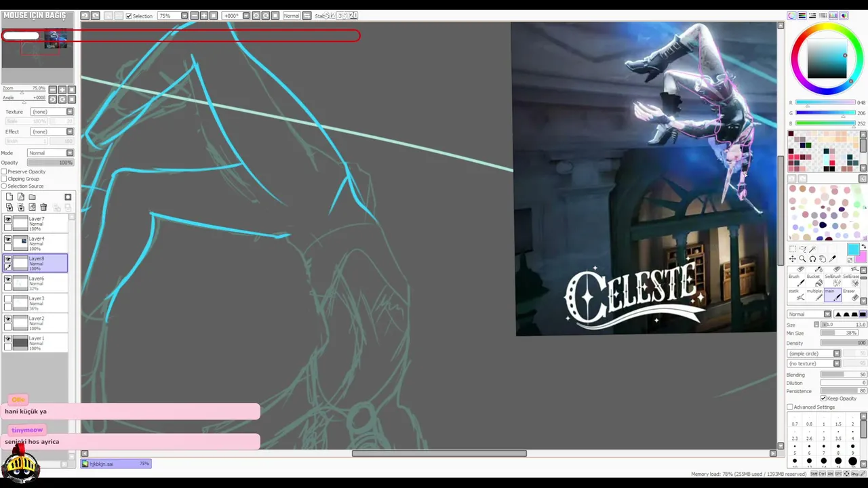Toggle the swatches panel icon
The height and width of the screenshot is (488, 868).
coord(833,16)
